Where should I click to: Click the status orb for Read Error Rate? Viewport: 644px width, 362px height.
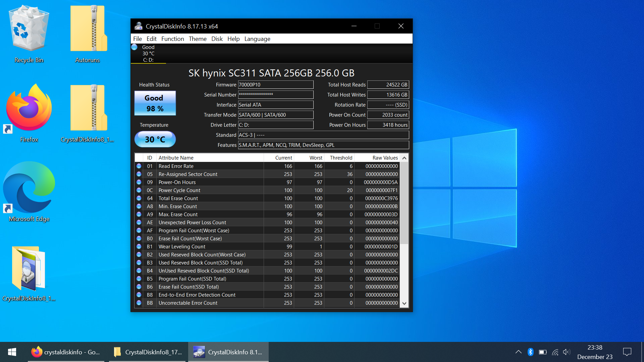(139, 166)
